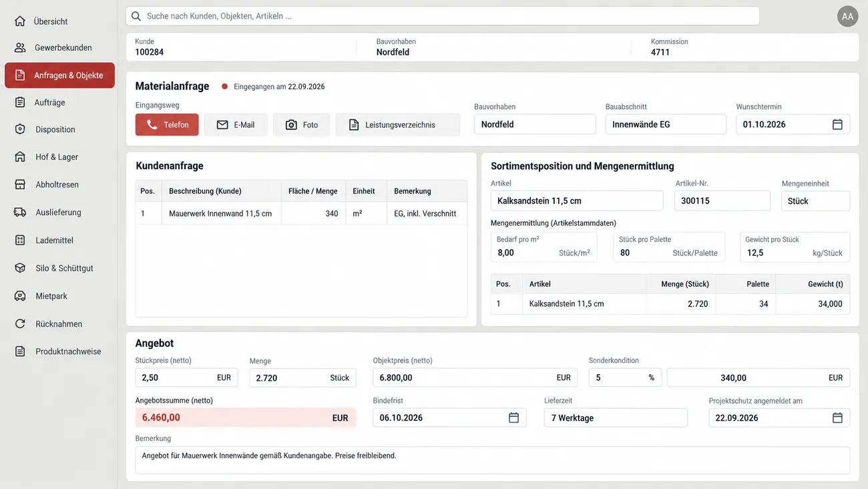Click the Rücknahmen return arrow icon
The image size is (868, 489).
20,324
